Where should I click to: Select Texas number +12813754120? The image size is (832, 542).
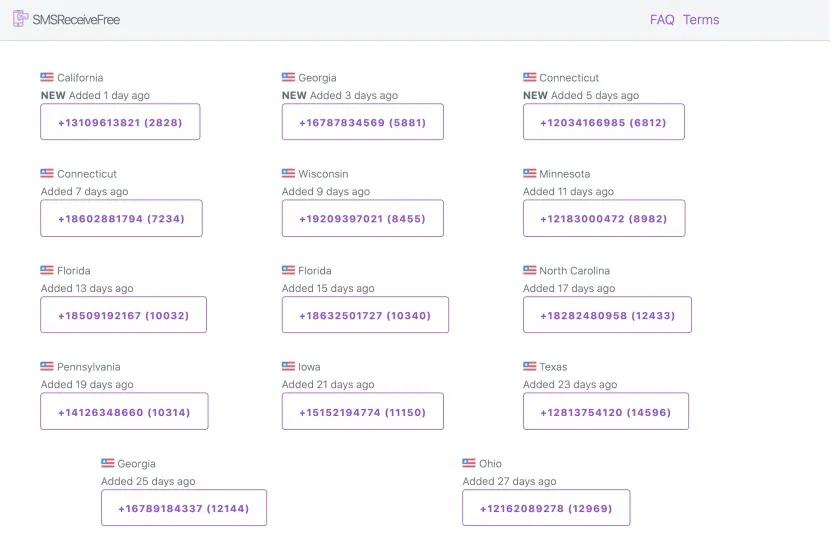605,411
